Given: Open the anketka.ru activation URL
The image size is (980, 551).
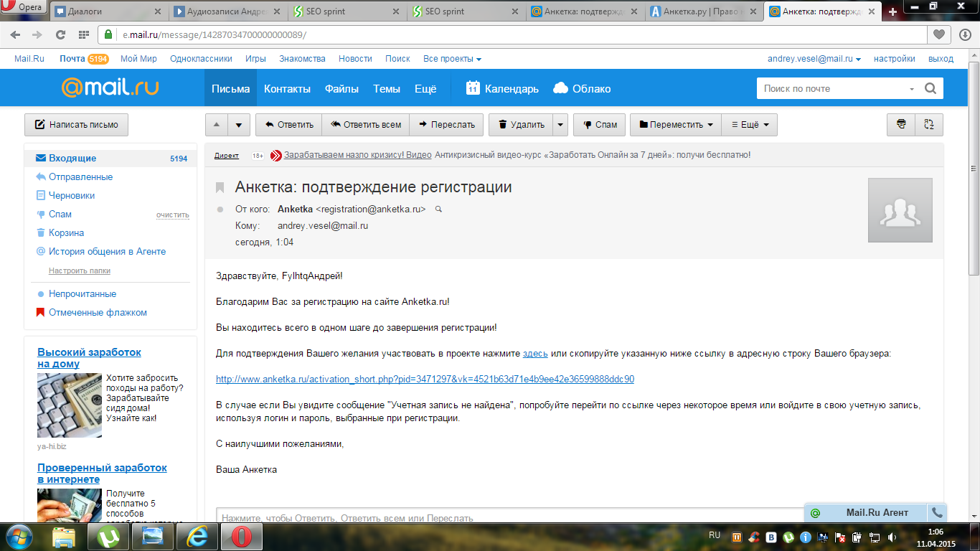Looking at the screenshot, I should coord(425,380).
